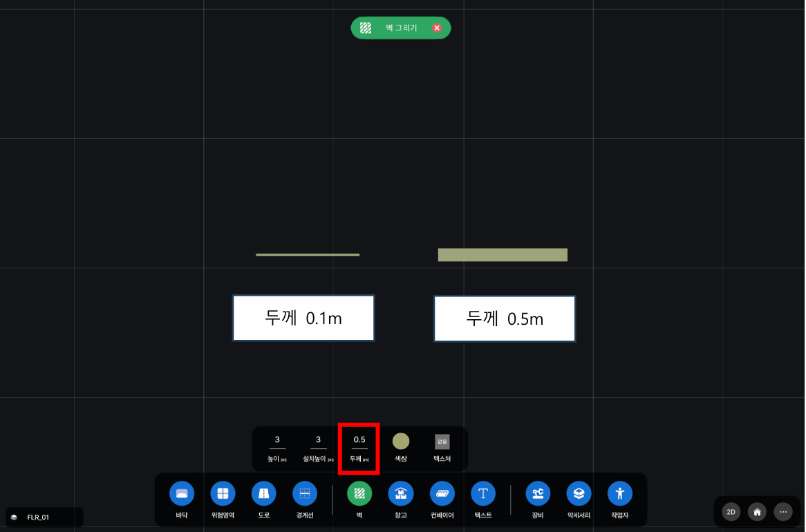Open the 색상 wall color swatch
Screen dimensions: 806x532
pyautogui.click(x=401, y=441)
